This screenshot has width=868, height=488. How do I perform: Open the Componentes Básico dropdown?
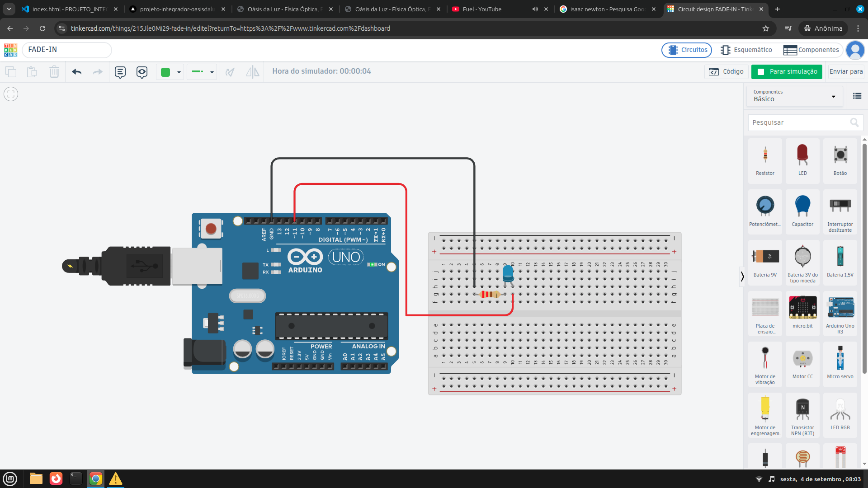[x=795, y=96]
